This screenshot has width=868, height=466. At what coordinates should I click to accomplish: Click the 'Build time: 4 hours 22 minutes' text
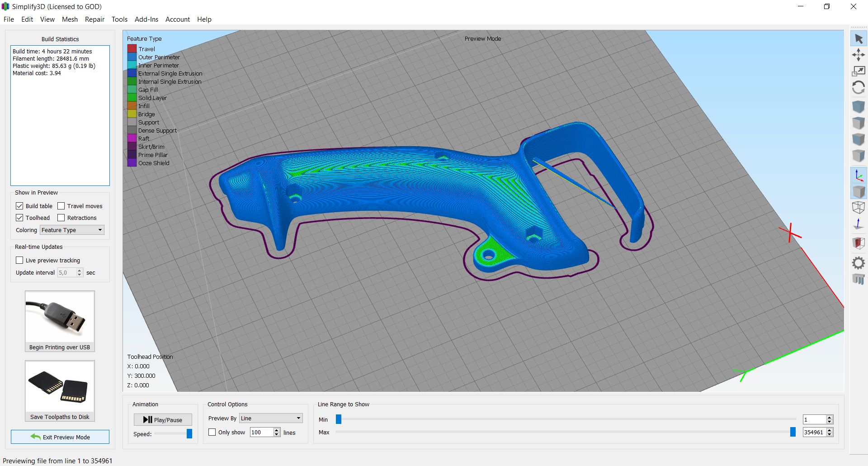pos(52,52)
